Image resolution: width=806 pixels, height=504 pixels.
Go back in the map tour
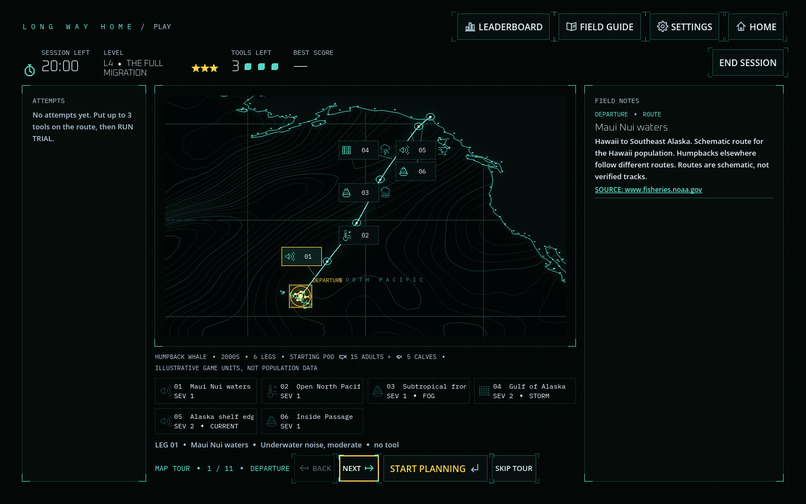click(x=315, y=469)
